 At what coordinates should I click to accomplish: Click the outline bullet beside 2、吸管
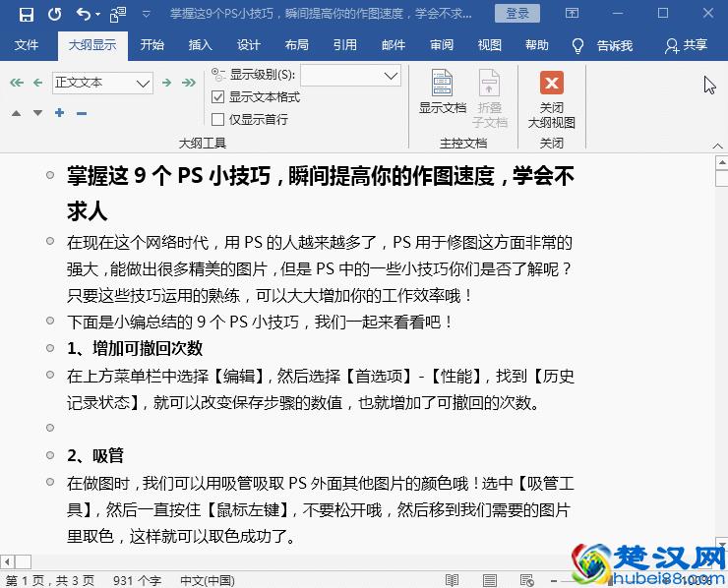[50, 455]
